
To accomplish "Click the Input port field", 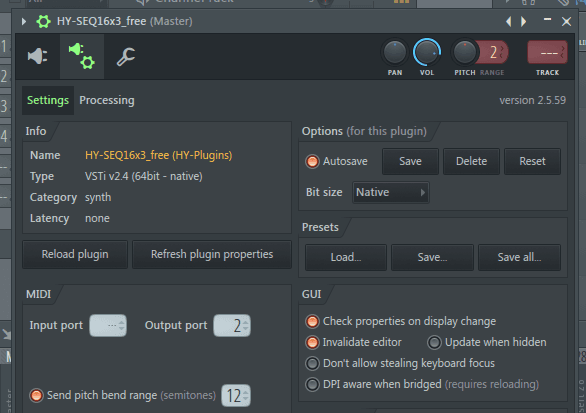I will [x=108, y=326].
